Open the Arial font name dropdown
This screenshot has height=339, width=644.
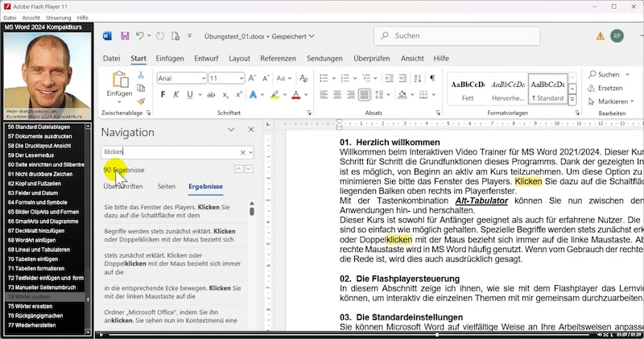click(204, 78)
